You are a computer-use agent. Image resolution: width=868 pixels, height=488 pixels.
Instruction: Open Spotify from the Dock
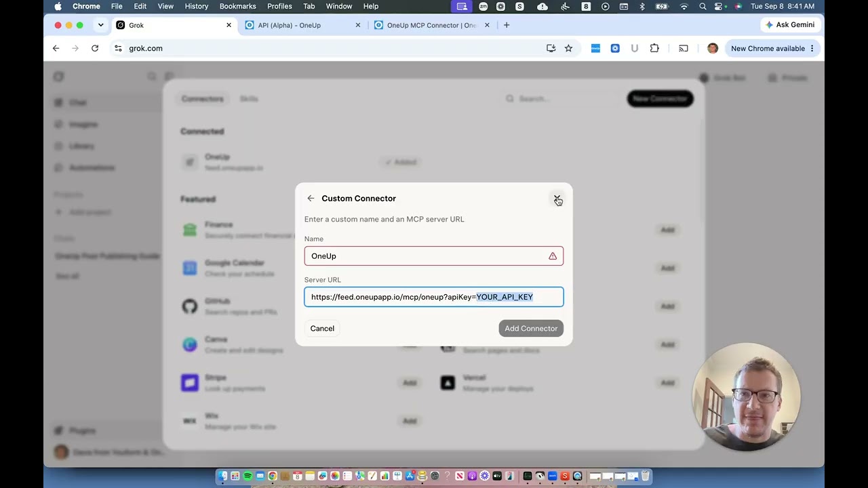point(248,476)
